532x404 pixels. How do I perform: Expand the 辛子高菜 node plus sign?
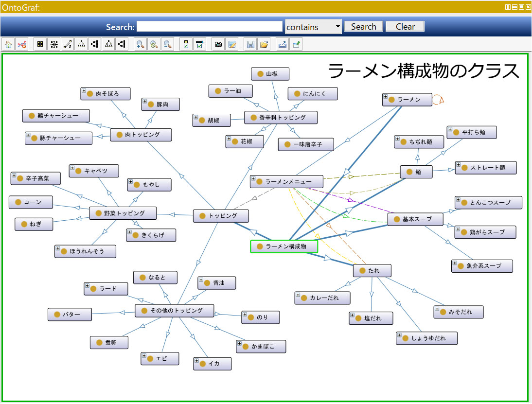pyautogui.click(x=14, y=176)
